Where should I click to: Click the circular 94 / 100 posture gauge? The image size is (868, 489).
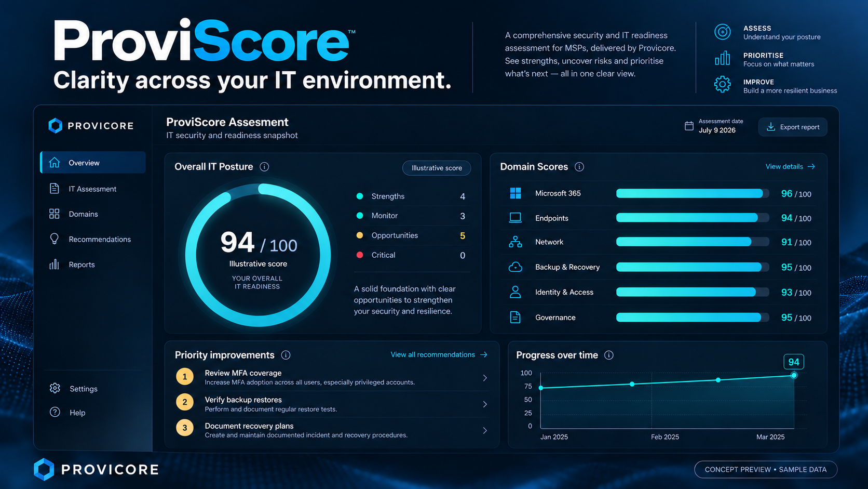[x=258, y=255]
